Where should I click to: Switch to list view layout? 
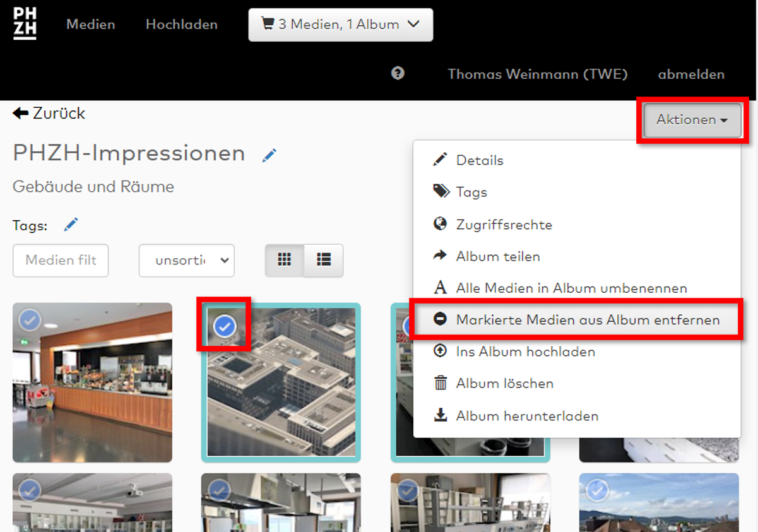coord(324,260)
